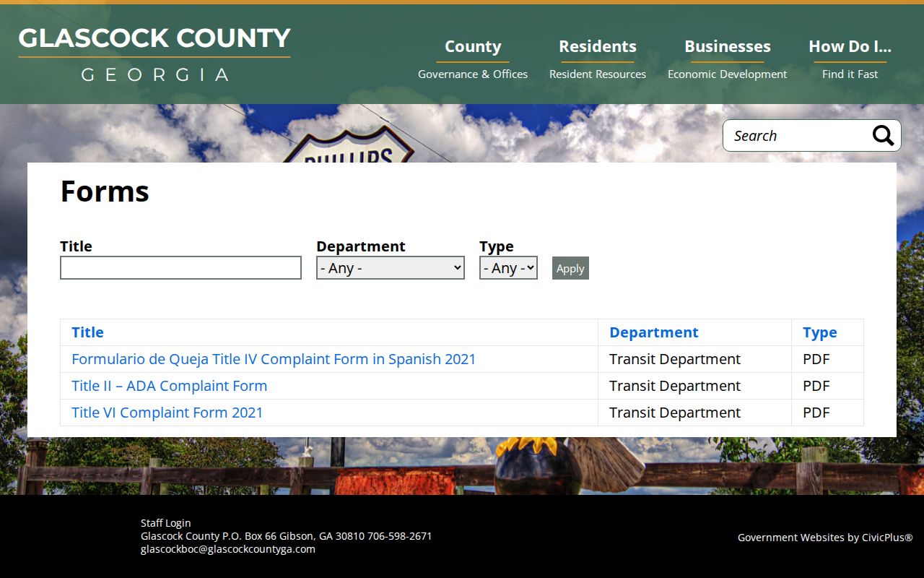Select PDF cell in Title II ADA row

[x=827, y=386]
